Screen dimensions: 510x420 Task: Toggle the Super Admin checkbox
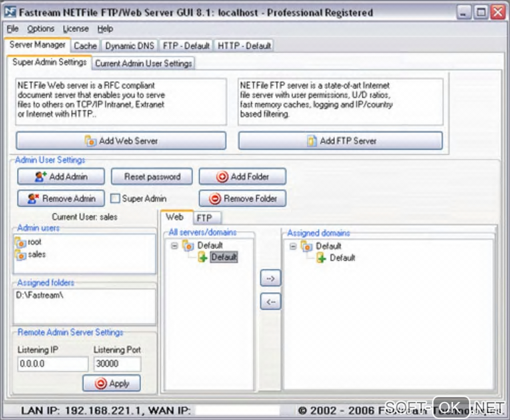click(x=115, y=198)
